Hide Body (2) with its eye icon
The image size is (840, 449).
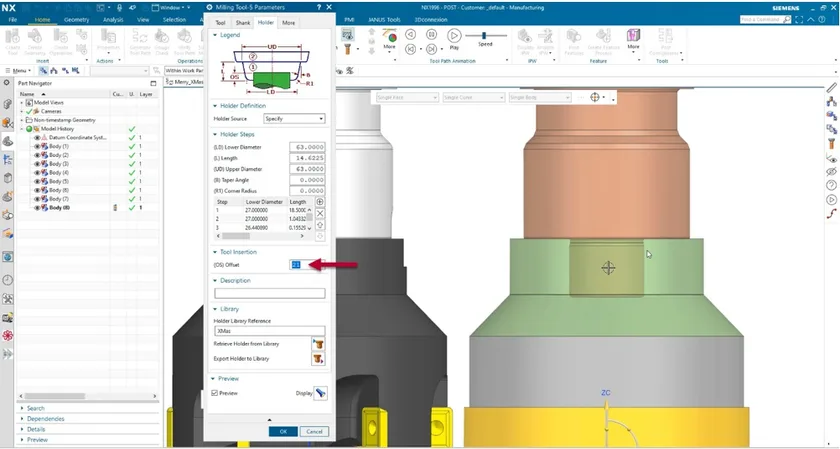37,155
